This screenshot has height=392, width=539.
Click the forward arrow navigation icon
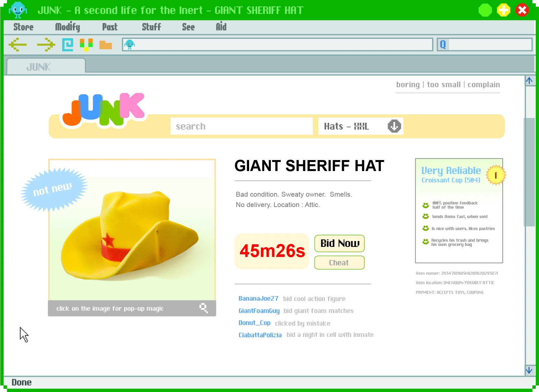coord(46,45)
